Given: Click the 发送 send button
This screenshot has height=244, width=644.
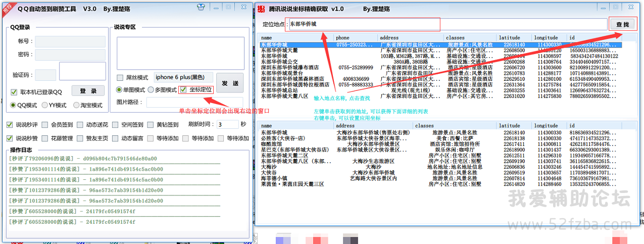Looking at the screenshot, I should point(230,83).
